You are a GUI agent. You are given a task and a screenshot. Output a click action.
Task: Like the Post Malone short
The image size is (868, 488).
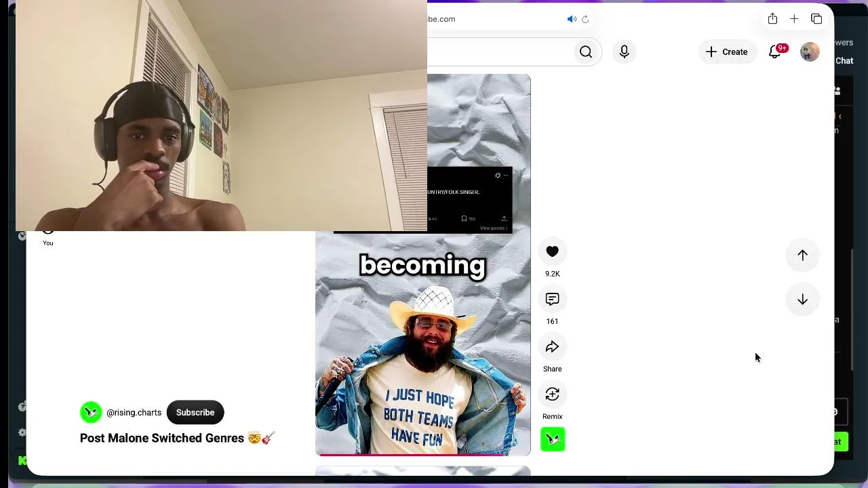(552, 251)
